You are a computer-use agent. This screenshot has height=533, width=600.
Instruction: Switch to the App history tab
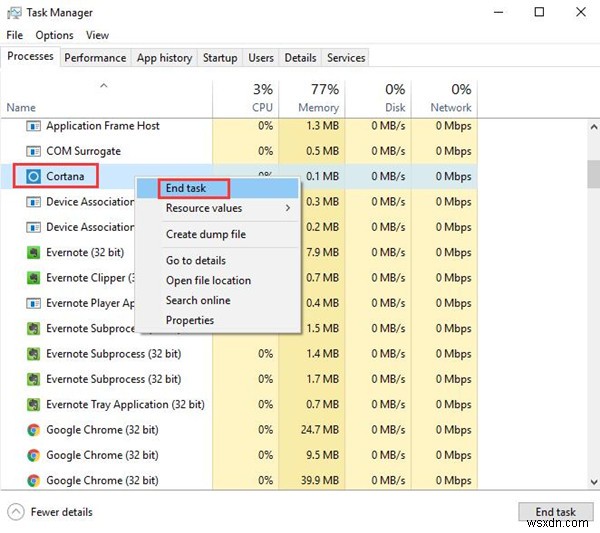coord(165,58)
